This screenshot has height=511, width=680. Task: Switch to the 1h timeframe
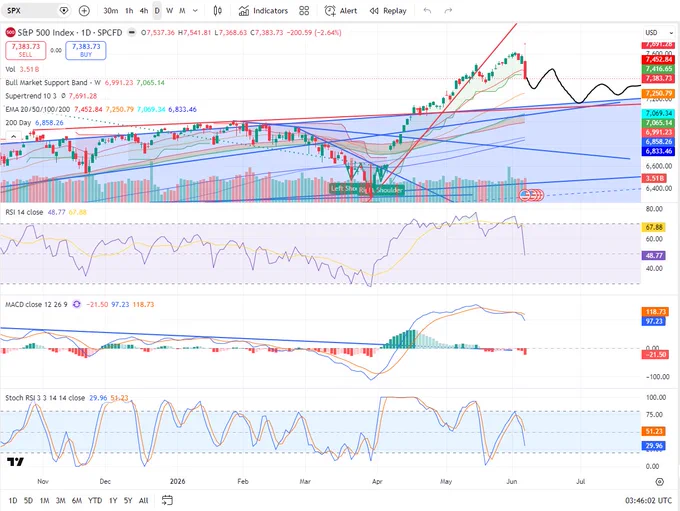[129, 10]
